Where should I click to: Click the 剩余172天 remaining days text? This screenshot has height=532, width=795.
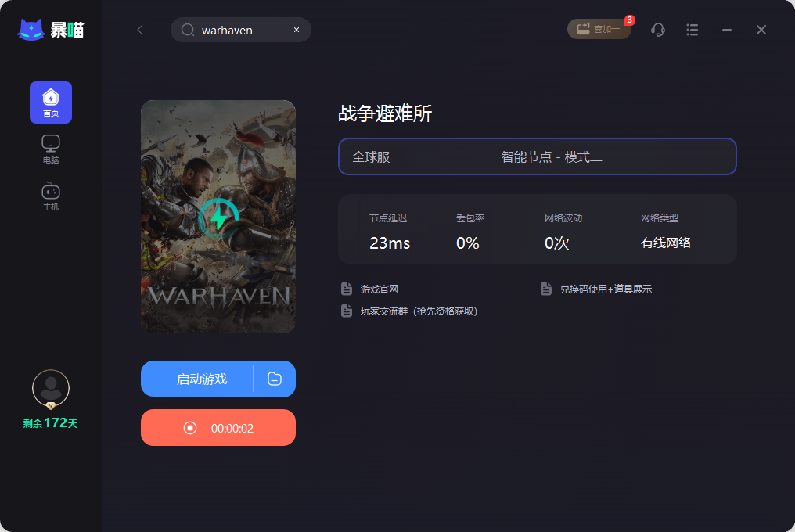tap(50, 423)
